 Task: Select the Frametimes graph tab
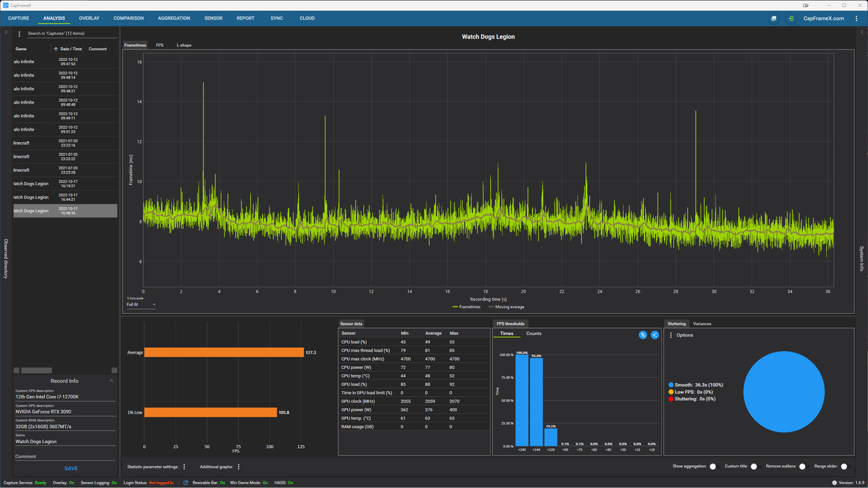(135, 45)
